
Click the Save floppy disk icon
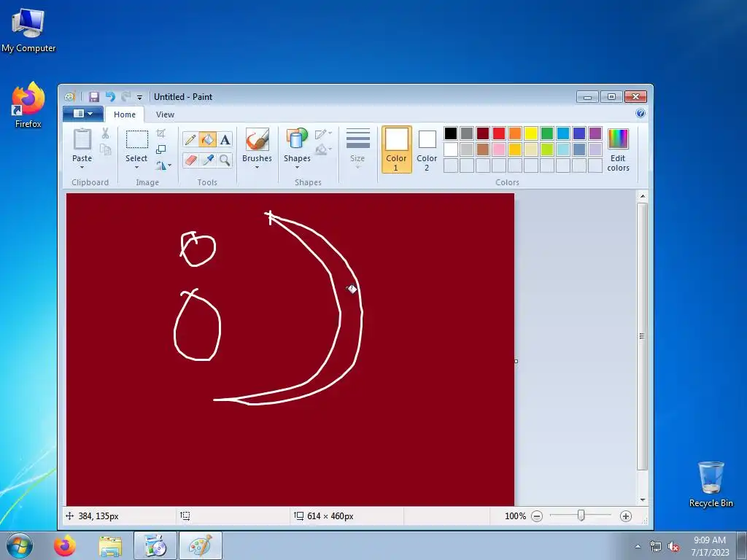coord(94,97)
